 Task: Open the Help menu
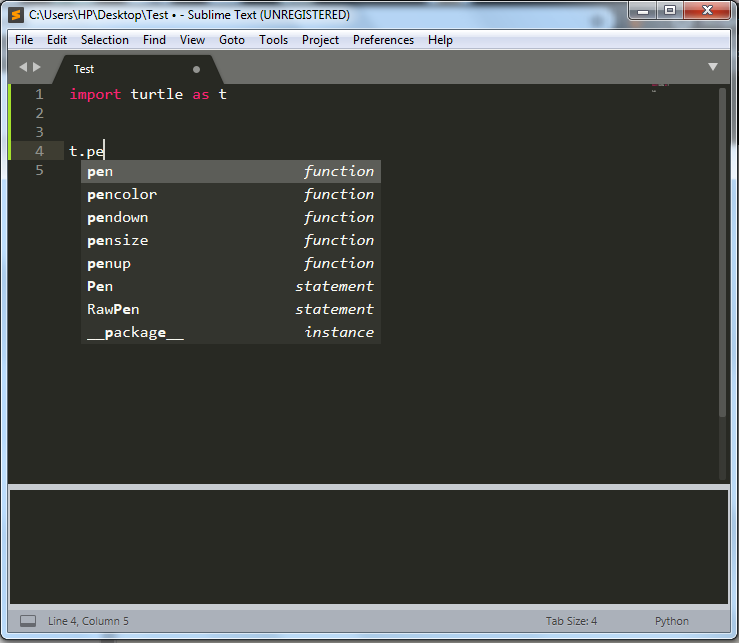(x=440, y=40)
